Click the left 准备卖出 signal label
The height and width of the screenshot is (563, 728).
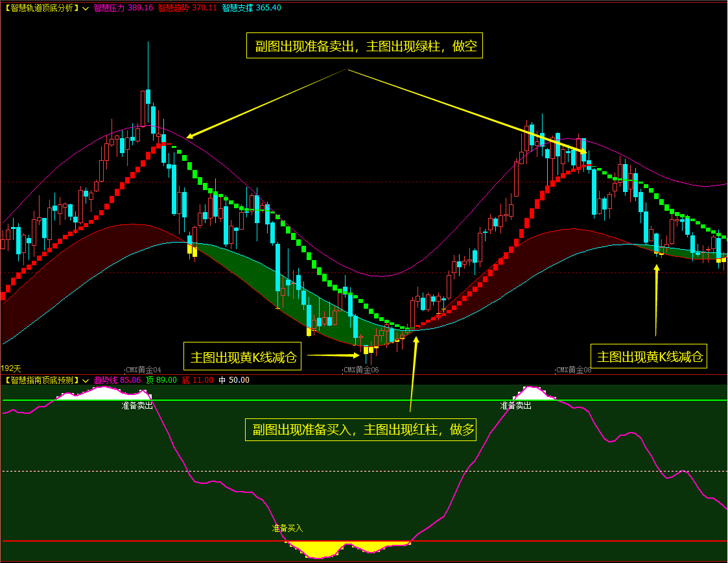(137, 405)
